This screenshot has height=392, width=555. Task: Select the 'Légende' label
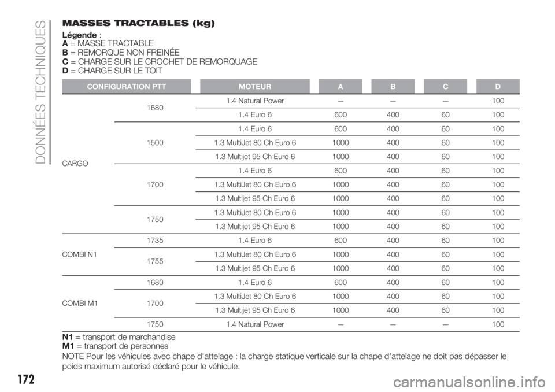click(x=79, y=35)
